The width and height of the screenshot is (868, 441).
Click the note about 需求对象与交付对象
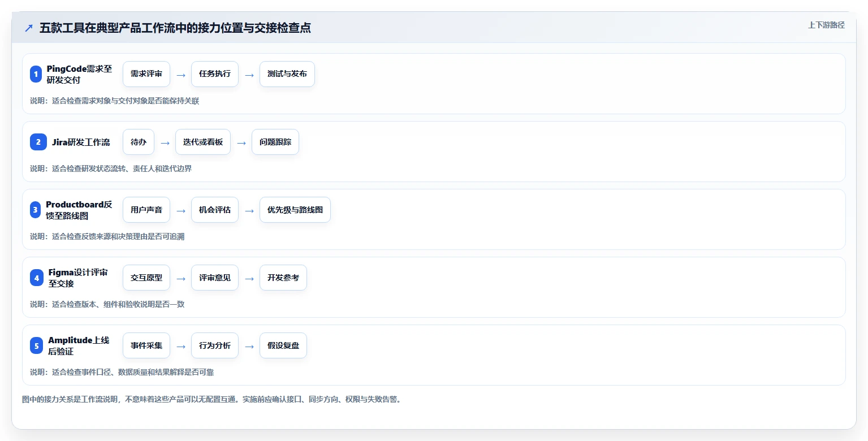tap(114, 101)
